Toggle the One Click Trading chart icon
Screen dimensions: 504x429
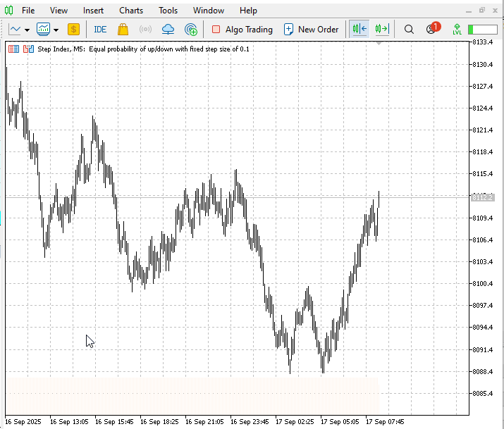point(29,49)
